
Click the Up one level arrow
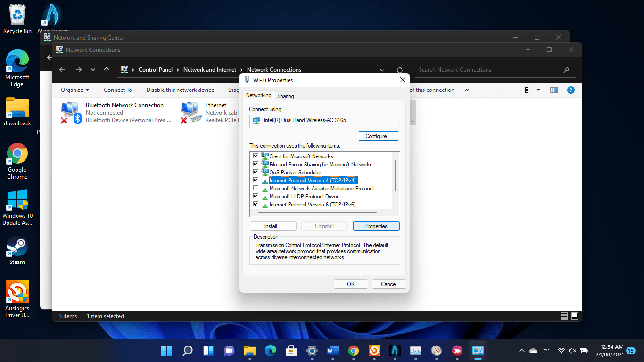pyautogui.click(x=107, y=70)
